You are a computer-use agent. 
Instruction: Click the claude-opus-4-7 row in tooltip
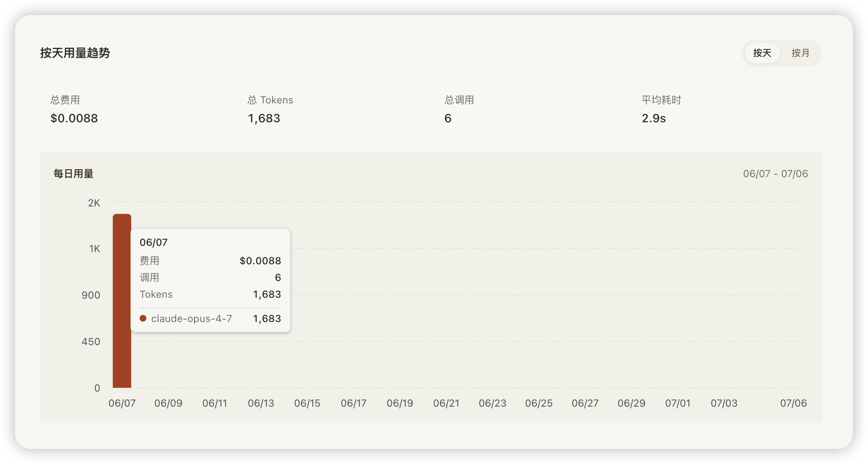coord(211,319)
